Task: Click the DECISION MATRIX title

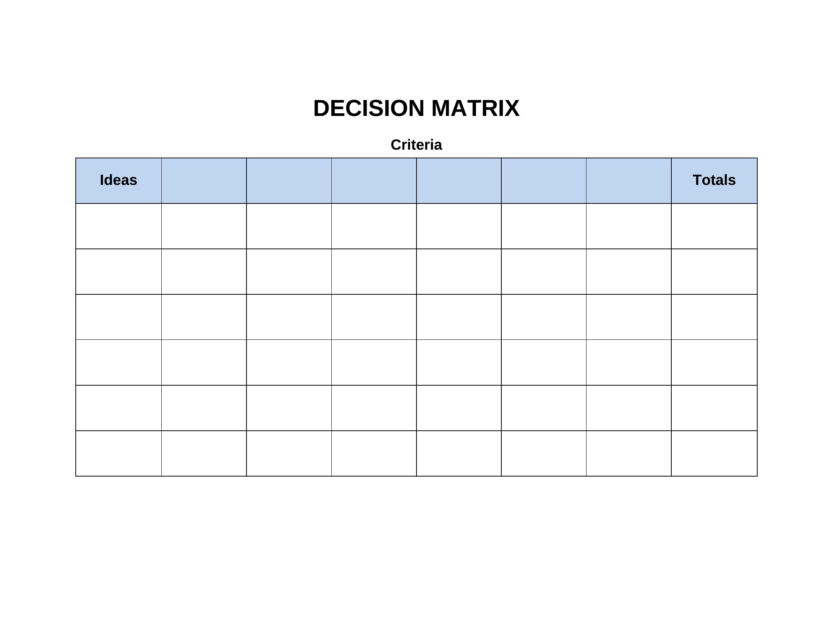Action: coord(416,108)
